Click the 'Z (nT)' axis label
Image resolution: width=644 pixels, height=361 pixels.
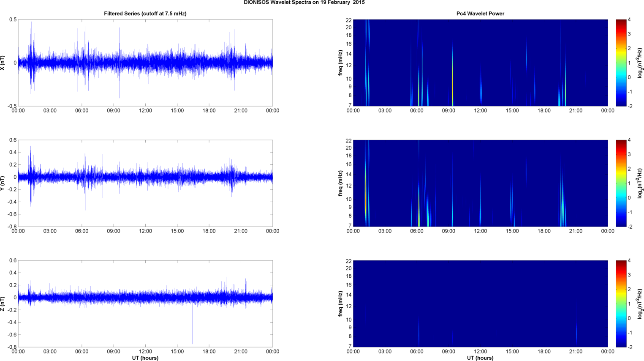(x=3, y=304)
